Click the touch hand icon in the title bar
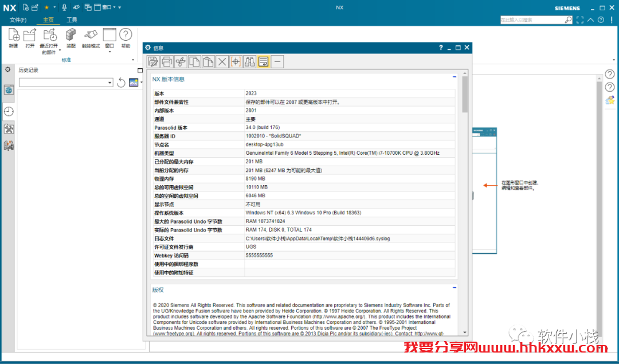This screenshot has height=364, width=619. 76,7
